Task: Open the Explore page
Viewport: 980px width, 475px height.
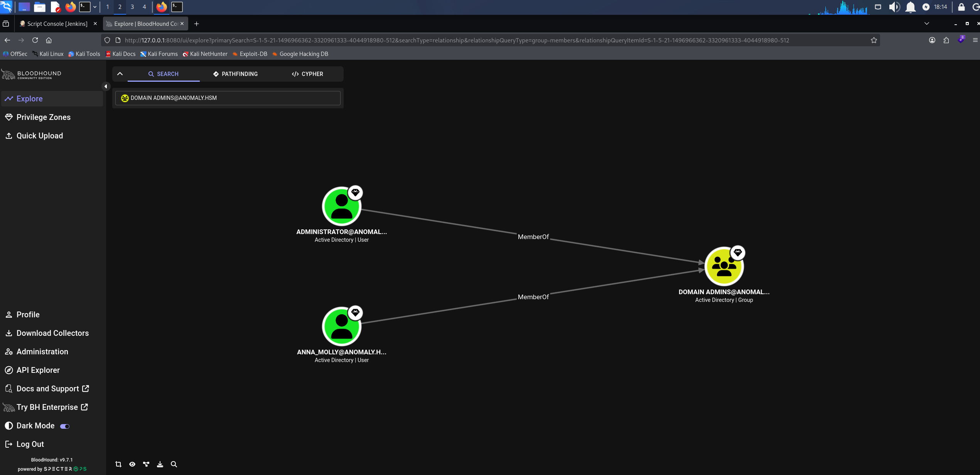Action: click(52, 99)
